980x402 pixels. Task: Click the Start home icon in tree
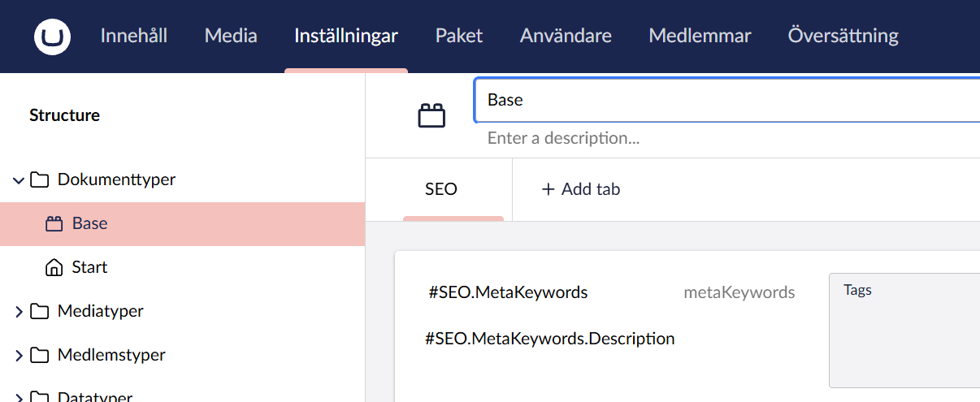(54, 267)
